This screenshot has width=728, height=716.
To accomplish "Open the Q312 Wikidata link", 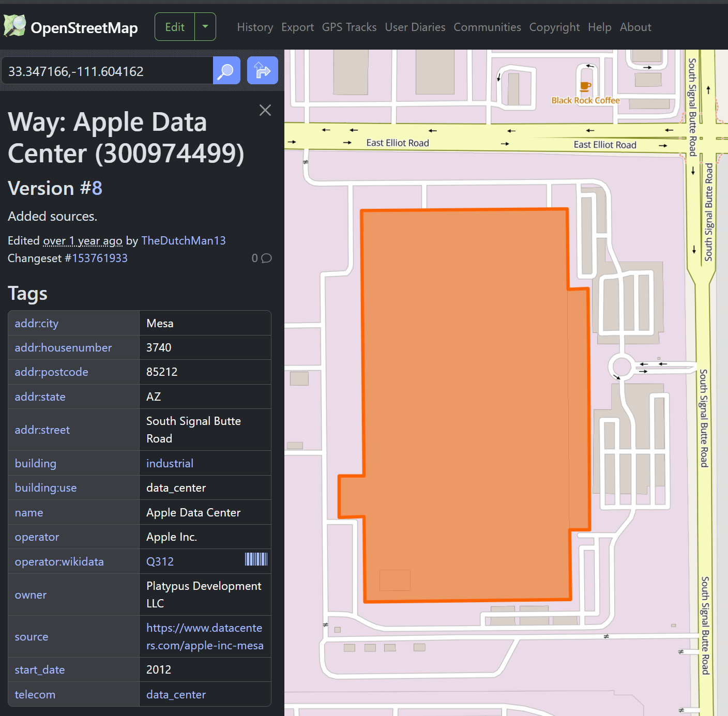I will tap(160, 561).
